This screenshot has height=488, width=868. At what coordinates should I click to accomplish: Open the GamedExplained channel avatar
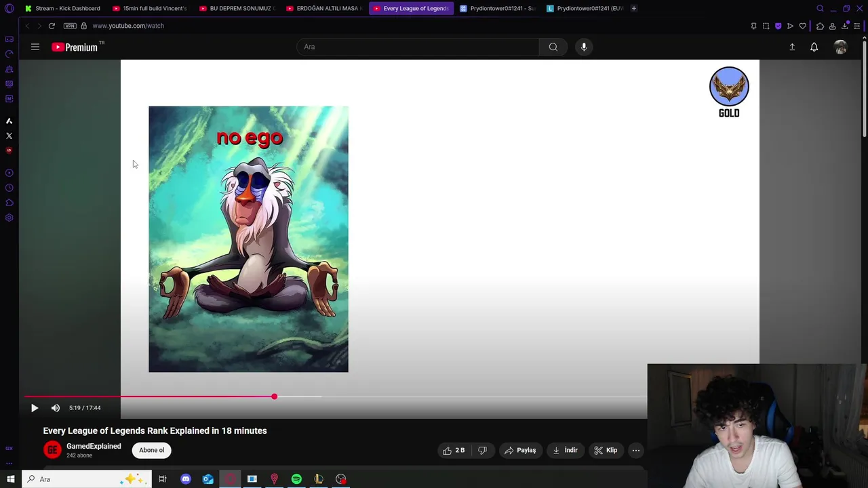52,449
